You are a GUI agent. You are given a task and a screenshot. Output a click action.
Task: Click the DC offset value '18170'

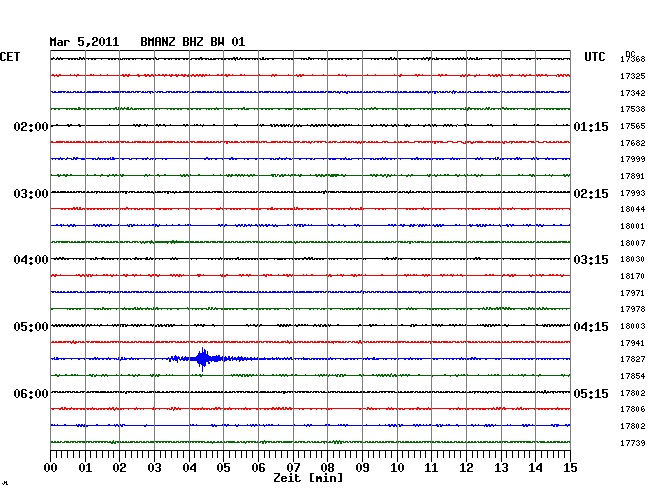click(633, 276)
